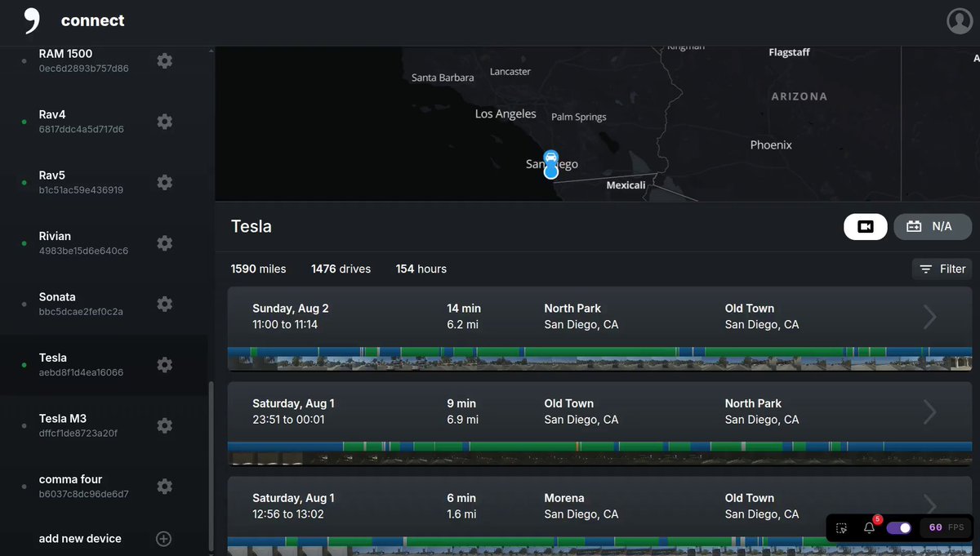Select the Rav4 device

pyautogui.click(x=105, y=122)
